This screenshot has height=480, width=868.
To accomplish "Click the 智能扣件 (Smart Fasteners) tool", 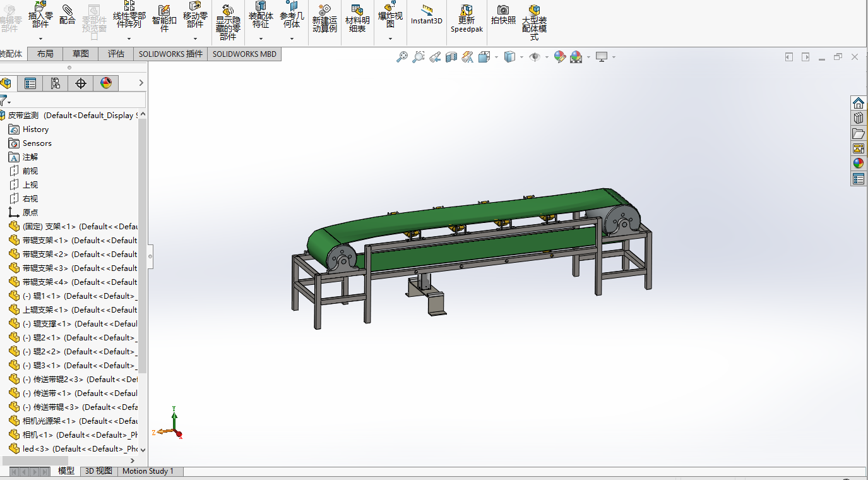I will click(x=164, y=18).
